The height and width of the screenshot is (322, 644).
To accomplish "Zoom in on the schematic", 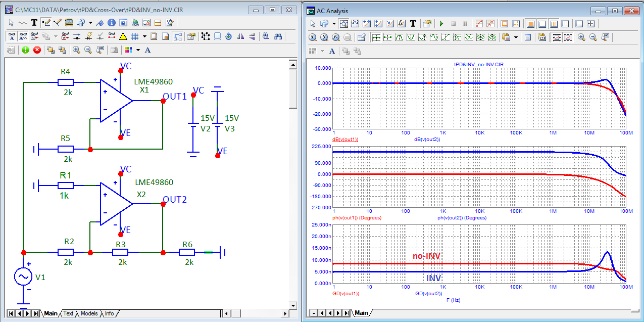I will (76, 50).
